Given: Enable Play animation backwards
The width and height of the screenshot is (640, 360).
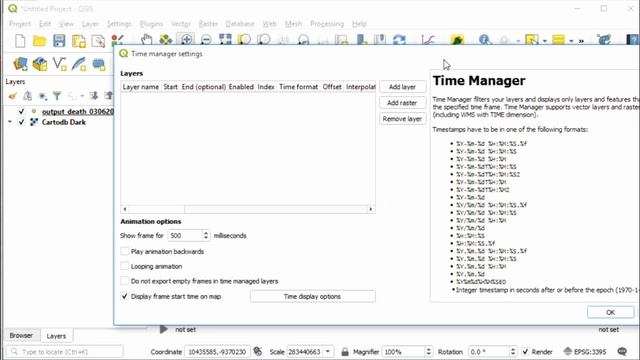Looking at the screenshot, I should [124, 251].
